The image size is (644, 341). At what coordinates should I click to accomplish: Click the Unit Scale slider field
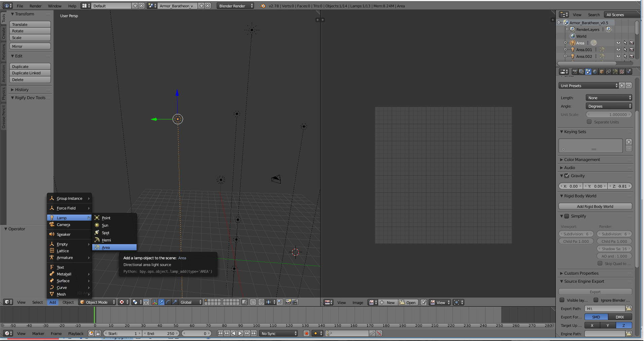click(x=609, y=114)
